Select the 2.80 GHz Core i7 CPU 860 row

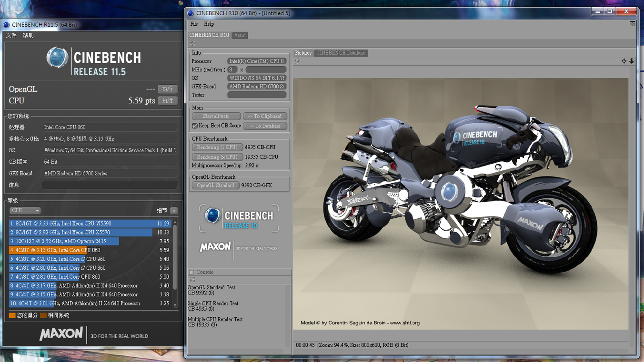click(x=90, y=268)
